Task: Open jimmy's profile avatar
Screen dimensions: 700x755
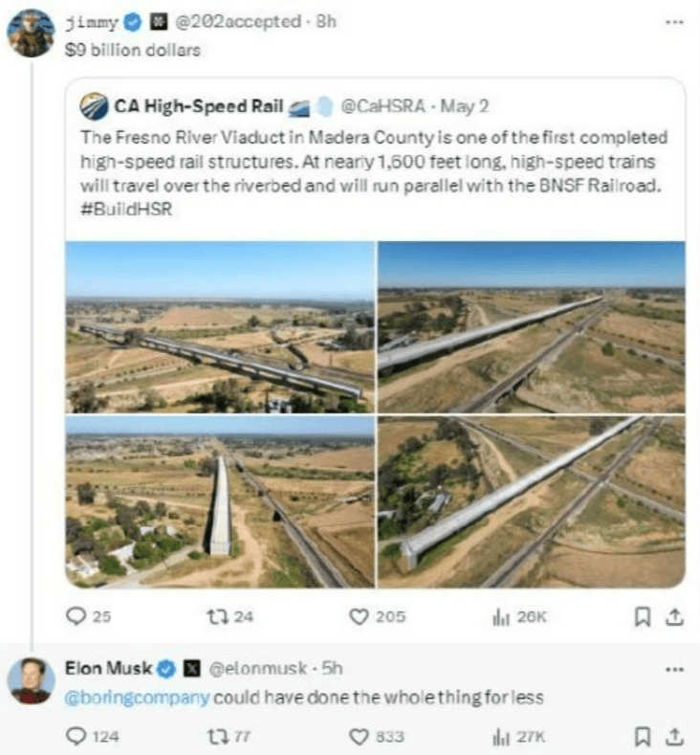Action: pyautogui.click(x=31, y=33)
